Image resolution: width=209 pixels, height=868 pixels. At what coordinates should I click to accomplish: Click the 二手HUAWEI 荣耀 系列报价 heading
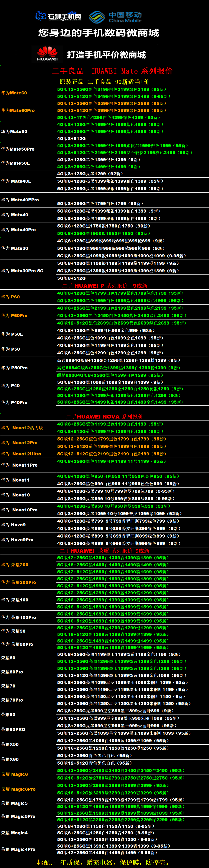point(105,551)
